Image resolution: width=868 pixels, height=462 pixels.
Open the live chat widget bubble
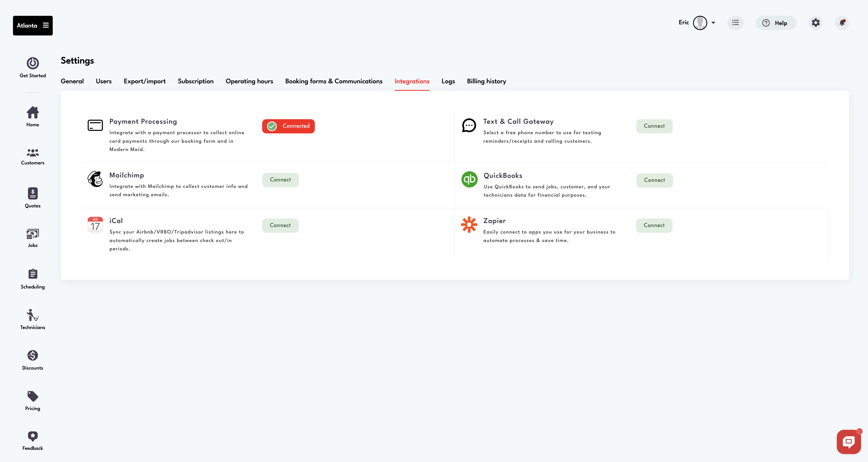849,442
